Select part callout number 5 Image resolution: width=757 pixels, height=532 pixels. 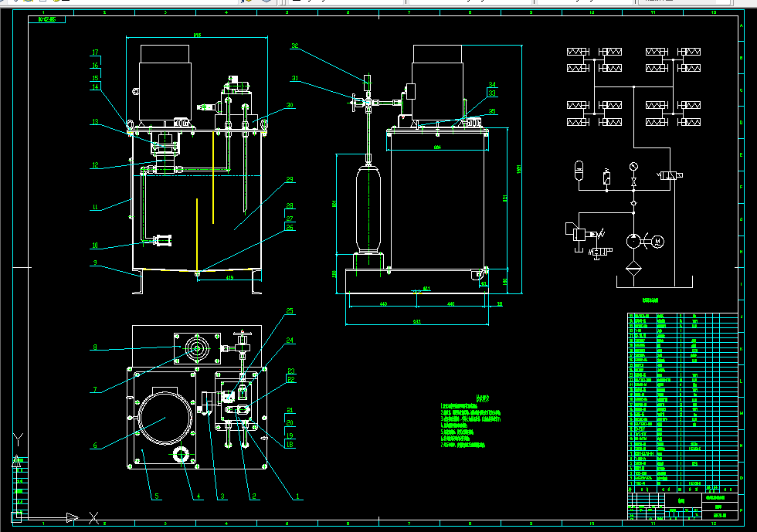click(x=156, y=496)
